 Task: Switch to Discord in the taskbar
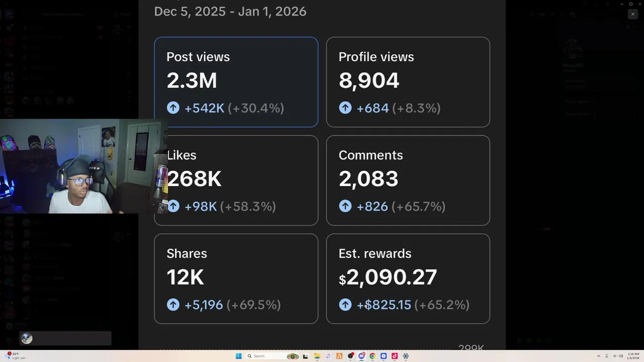361,356
